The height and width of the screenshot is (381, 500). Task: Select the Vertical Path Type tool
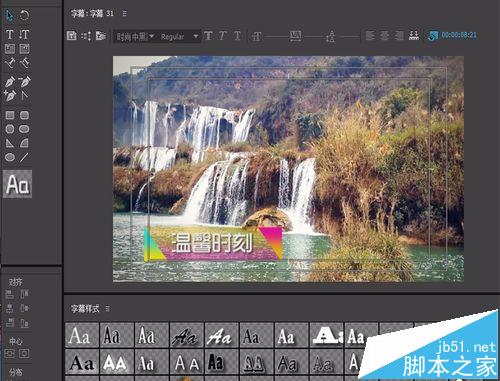[24, 63]
